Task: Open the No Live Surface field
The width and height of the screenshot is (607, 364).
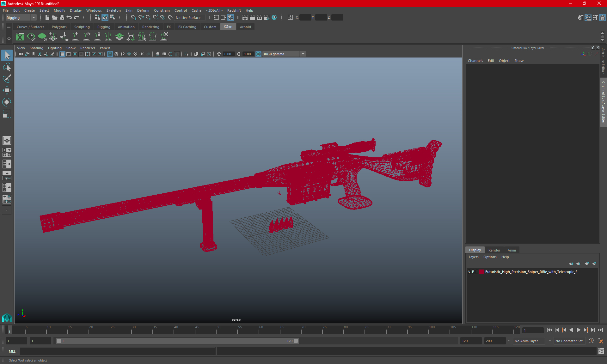Action: click(190, 18)
